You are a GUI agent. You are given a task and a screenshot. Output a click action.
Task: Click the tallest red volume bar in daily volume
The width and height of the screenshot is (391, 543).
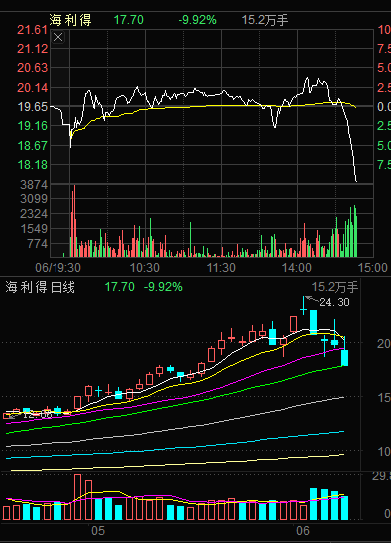(78, 497)
